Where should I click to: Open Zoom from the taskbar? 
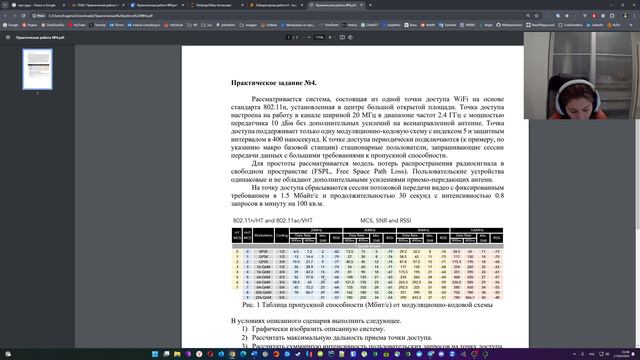pos(452,354)
